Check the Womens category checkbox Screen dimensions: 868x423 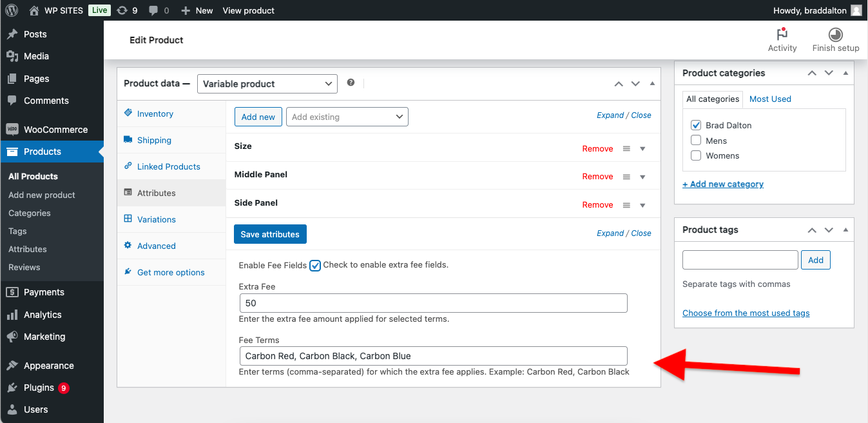point(696,155)
